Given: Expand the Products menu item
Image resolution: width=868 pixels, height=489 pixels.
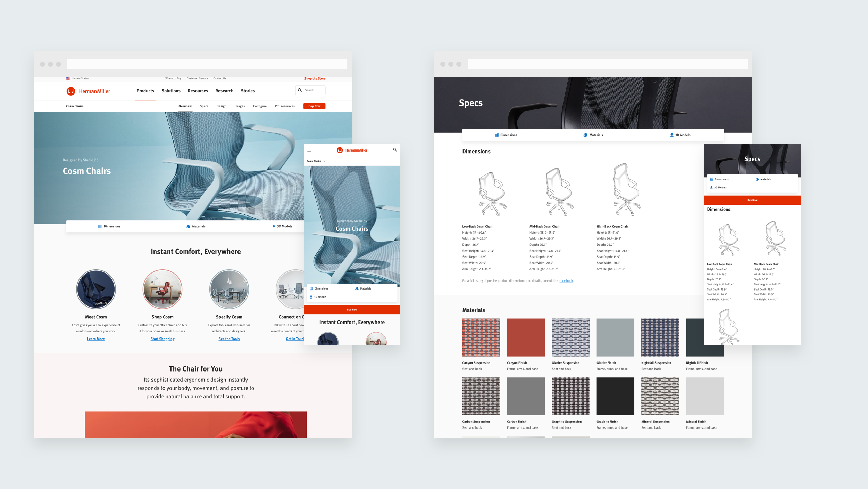Looking at the screenshot, I should click(x=145, y=91).
